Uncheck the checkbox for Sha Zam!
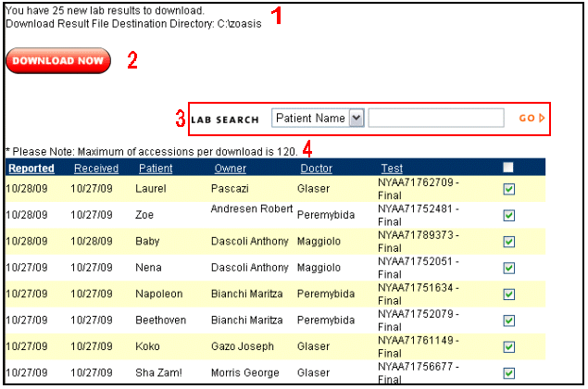Viewport: 588px width, 389px height. point(509,373)
